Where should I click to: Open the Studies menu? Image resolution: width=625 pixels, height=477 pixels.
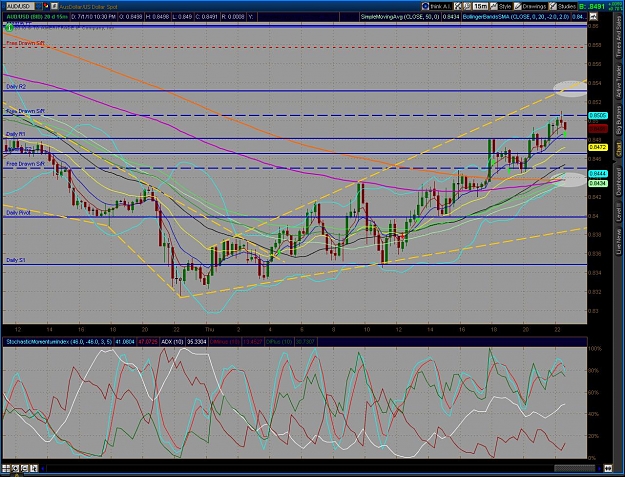coord(562,6)
